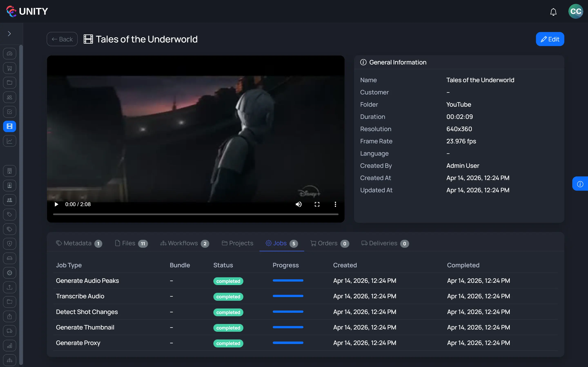The height and width of the screenshot is (367, 588).
Task: Switch to the Files tab
Action: coord(131,243)
